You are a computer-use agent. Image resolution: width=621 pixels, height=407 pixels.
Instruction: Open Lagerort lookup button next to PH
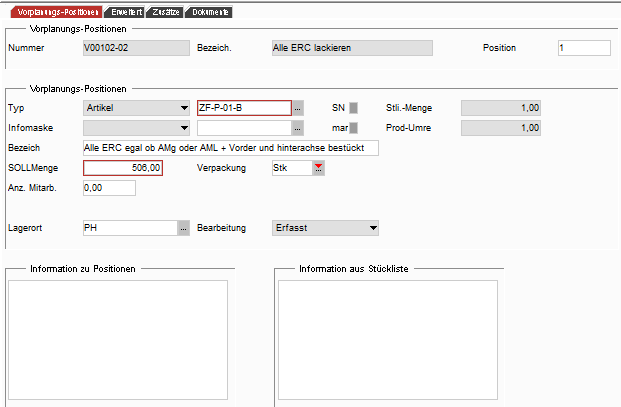(x=183, y=228)
